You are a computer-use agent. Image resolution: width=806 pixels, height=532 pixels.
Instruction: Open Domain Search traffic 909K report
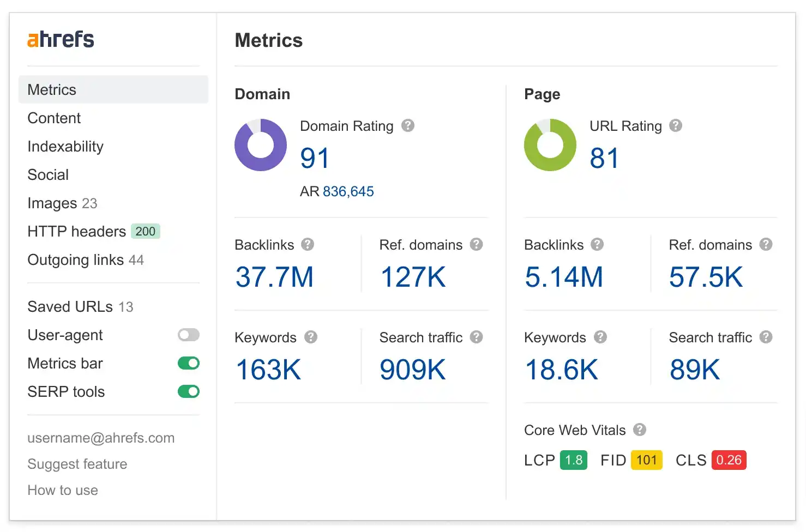413,370
